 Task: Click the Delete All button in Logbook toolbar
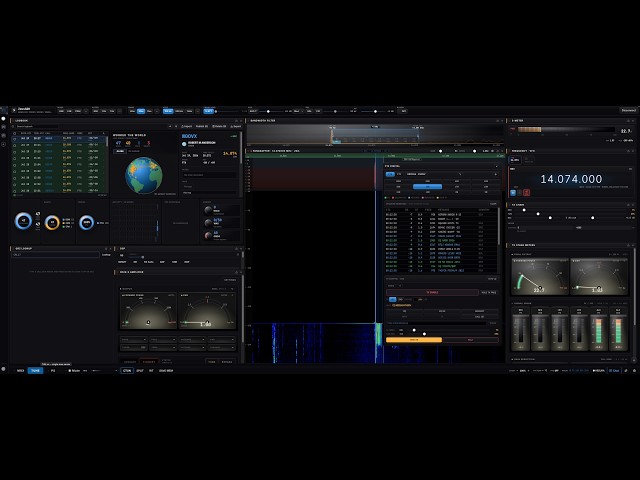[219, 127]
